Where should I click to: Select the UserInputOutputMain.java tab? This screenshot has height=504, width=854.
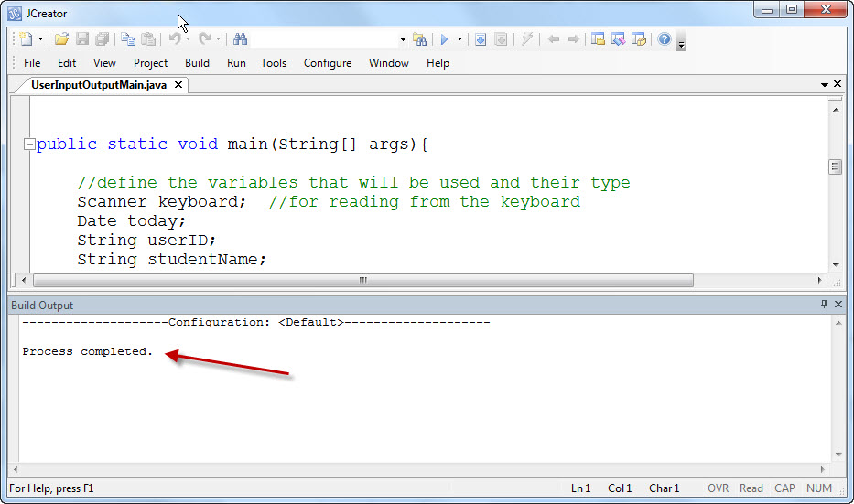click(x=99, y=85)
